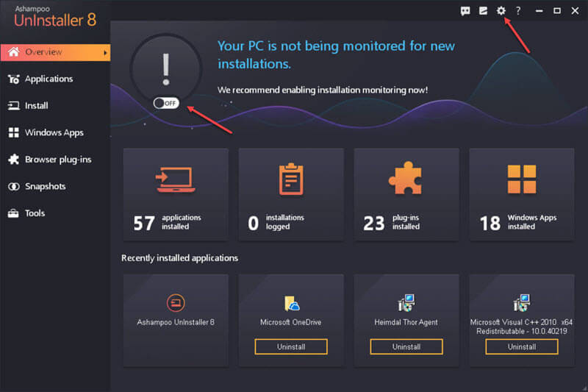Click the Microsoft OneDrive app icon

(x=291, y=304)
